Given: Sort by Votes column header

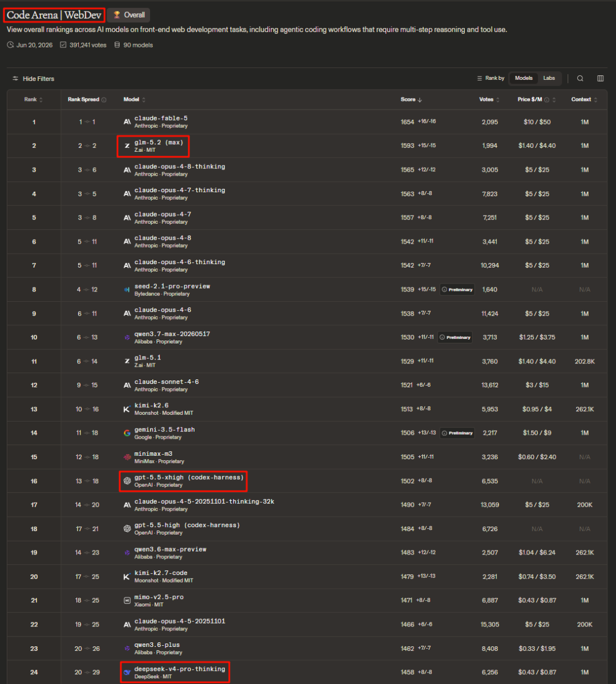Looking at the screenshot, I should 489,99.
